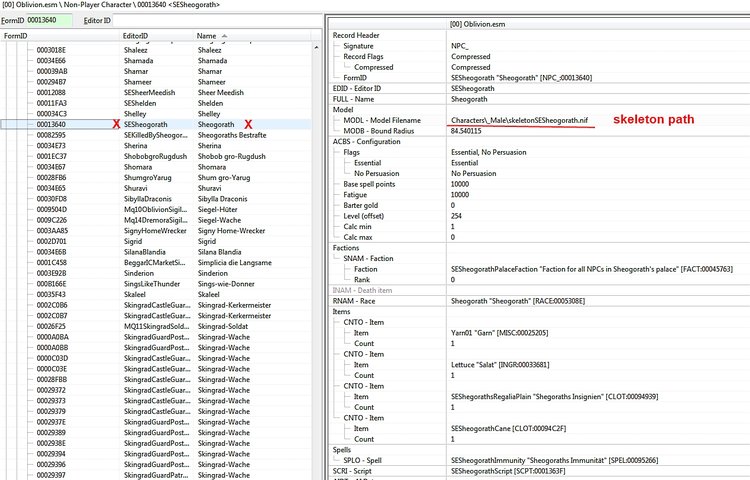
Task: Select the ACBS - Configuration row
Action: click(x=539, y=142)
